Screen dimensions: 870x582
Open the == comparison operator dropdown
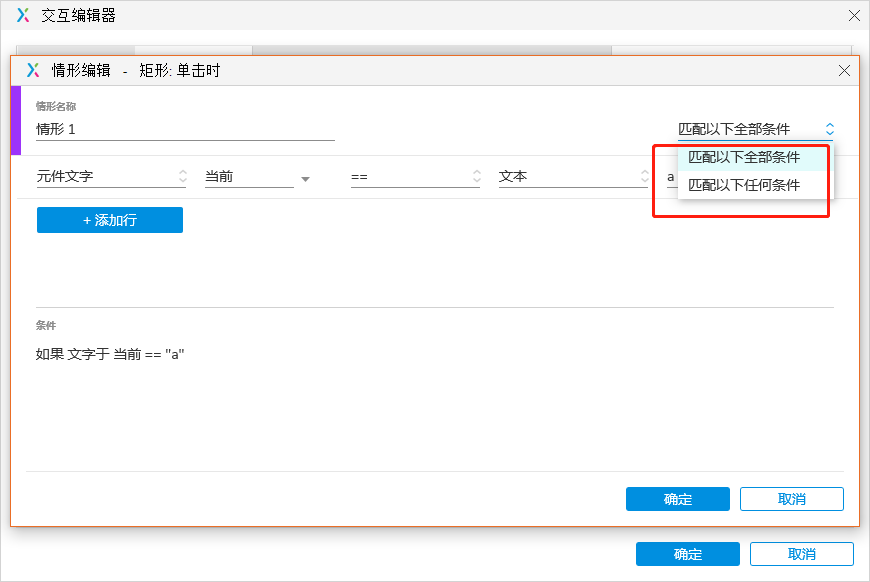(415, 176)
